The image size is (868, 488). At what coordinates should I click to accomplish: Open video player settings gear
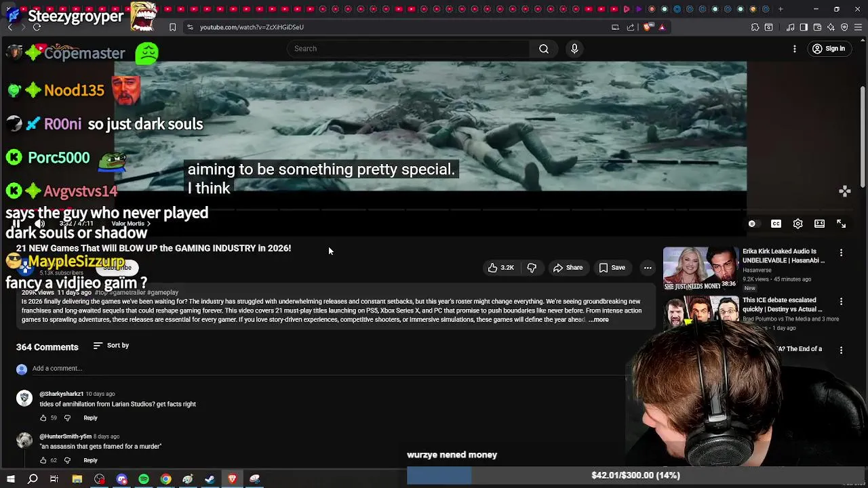coord(798,224)
